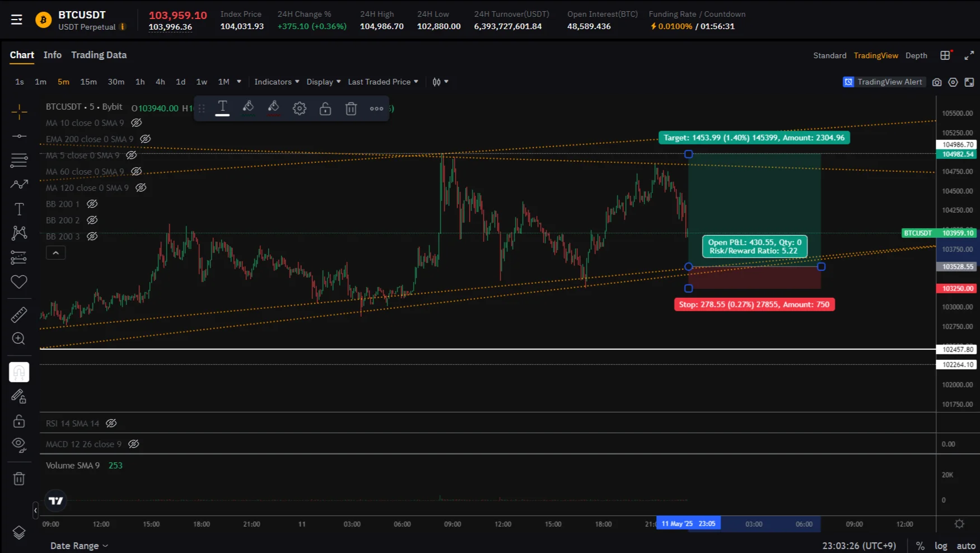Click the TradingView logo on chart
The height and width of the screenshot is (553, 980).
(x=56, y=501)
